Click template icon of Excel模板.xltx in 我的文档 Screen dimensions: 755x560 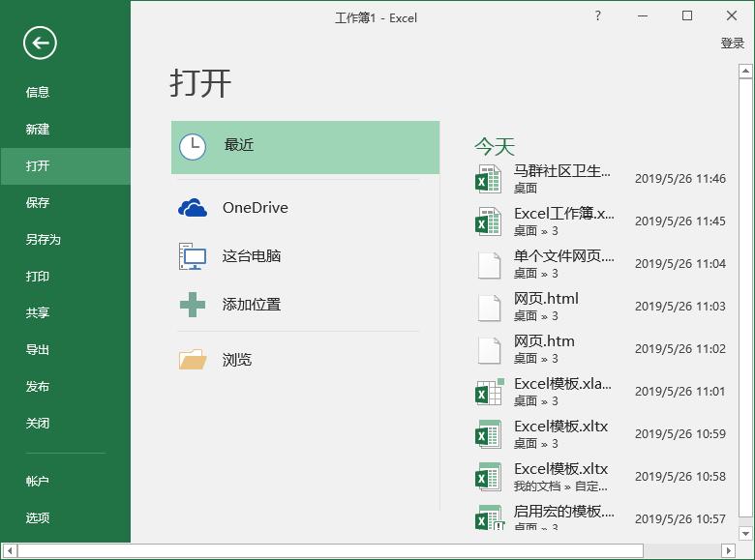[488, 476]
